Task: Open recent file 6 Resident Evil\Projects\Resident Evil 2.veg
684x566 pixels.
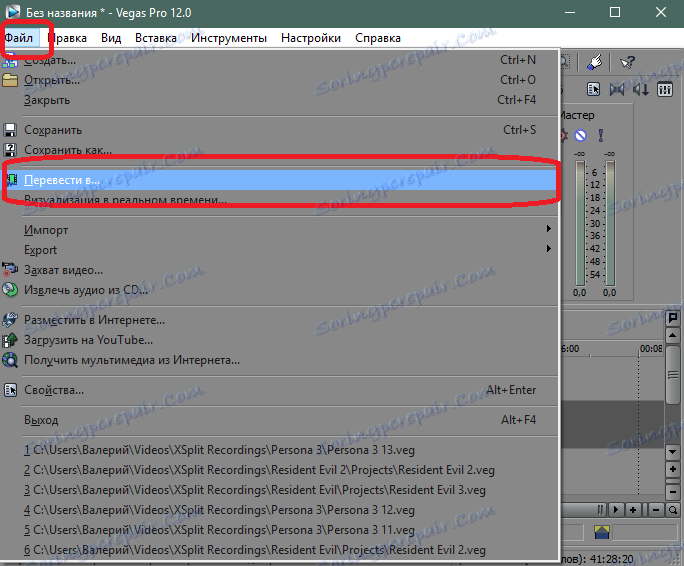Action: 280,550
